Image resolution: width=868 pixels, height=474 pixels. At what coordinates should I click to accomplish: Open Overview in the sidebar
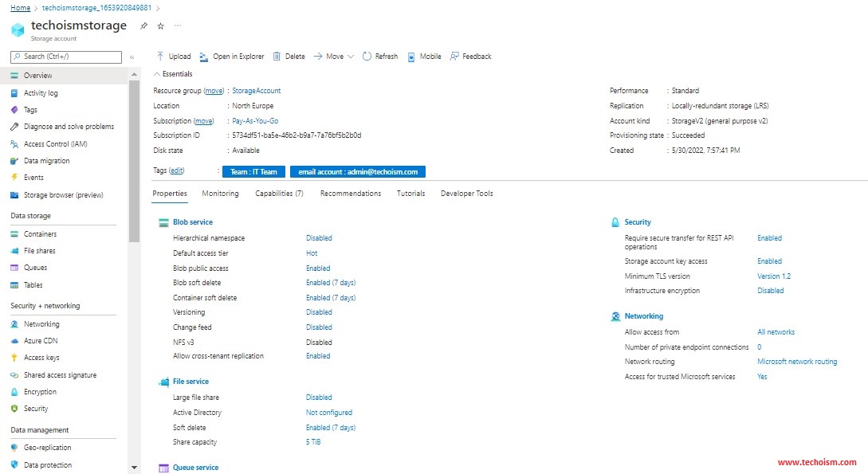pyautogui.click(x=64, y=75)
